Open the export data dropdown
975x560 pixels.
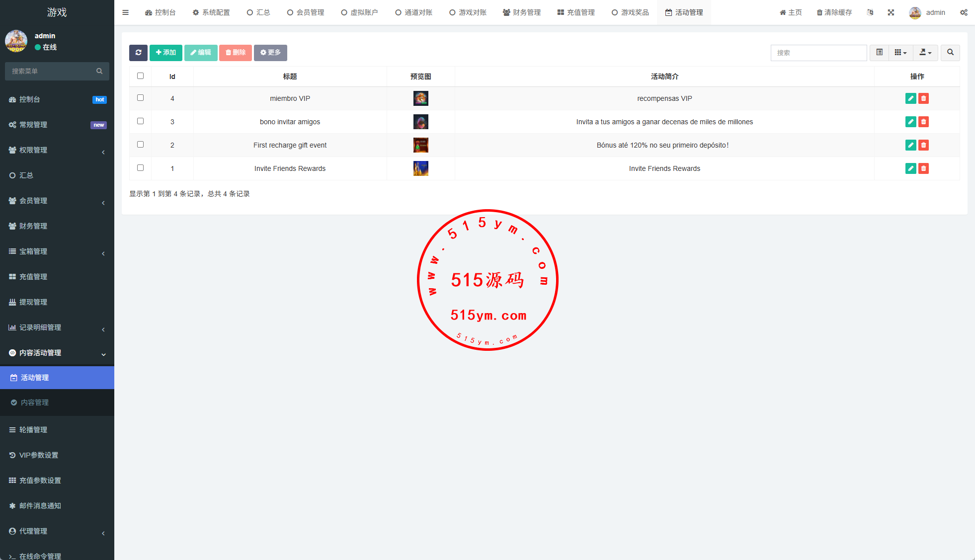point(925,53)
